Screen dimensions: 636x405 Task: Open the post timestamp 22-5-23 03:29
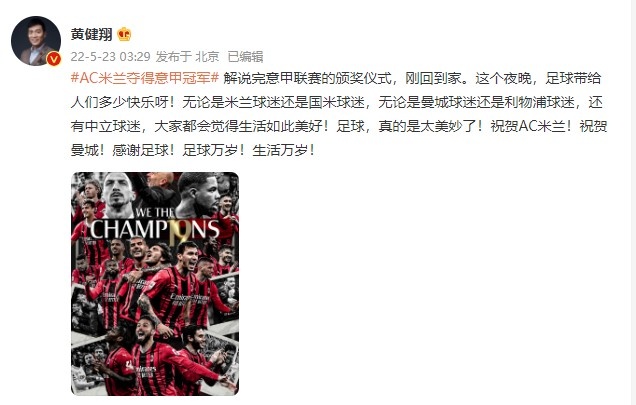(x=110, y=56)
